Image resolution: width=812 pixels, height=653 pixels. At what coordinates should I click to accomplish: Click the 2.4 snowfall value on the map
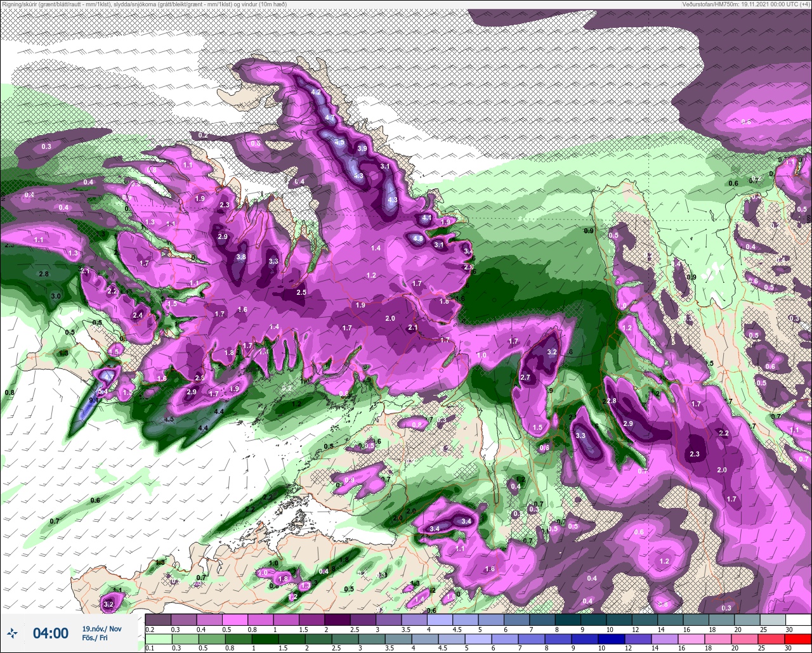(138, 315)
